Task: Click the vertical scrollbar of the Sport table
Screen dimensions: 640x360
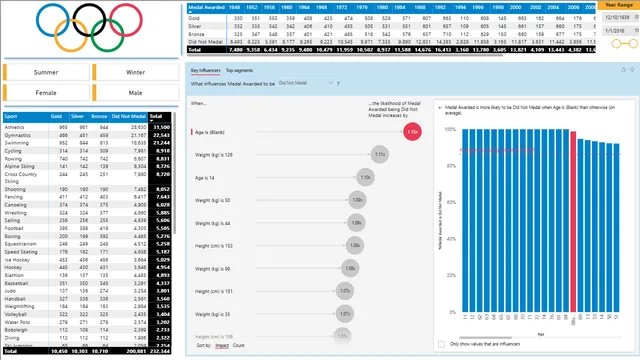Action: 175,173
